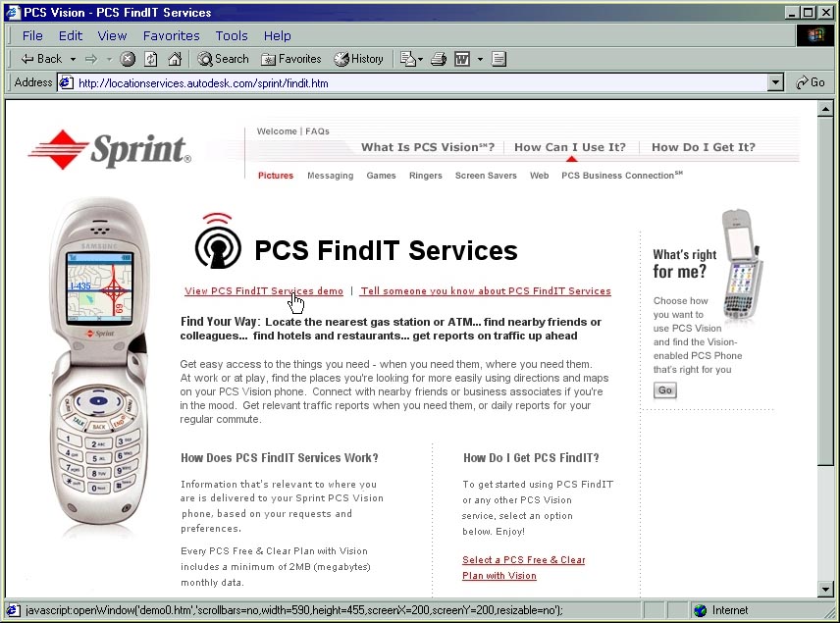The image size is (840, 623).
Task: Open Select a PCS Free & Clear Plan link
Action: click(x=523, y=568)
